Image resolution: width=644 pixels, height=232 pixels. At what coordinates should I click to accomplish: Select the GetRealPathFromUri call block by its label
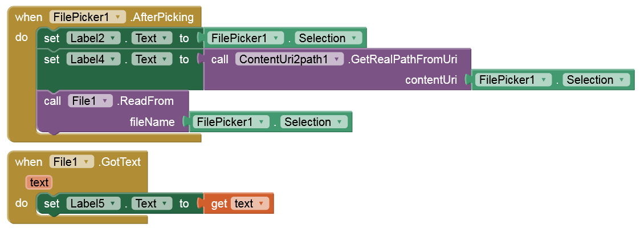click(x=402, y=59)
